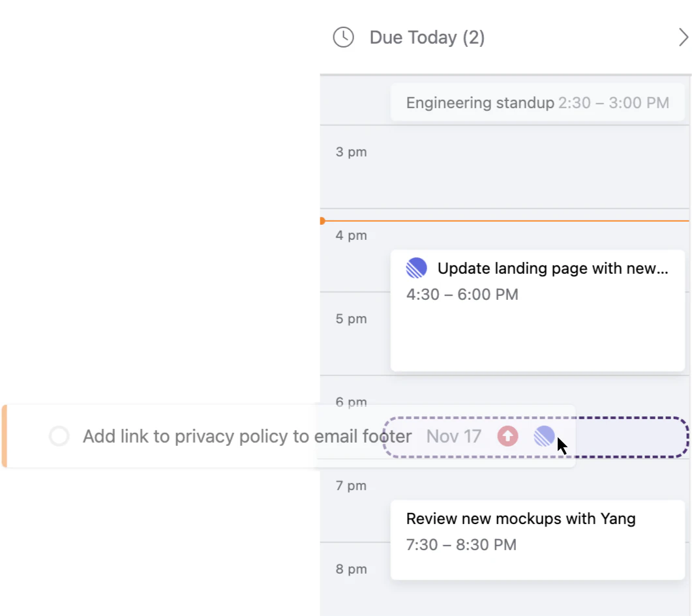The height and width of the screenshot is (616, 692).
Task: Open Review new mockups with Yang event
Action: pos(520,519)
